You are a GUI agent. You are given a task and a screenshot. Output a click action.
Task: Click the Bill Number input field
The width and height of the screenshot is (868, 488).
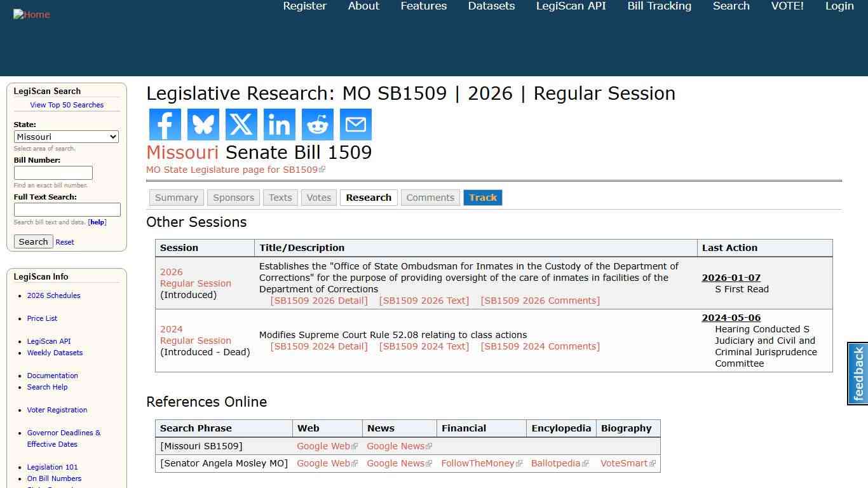tap(53, 173)
